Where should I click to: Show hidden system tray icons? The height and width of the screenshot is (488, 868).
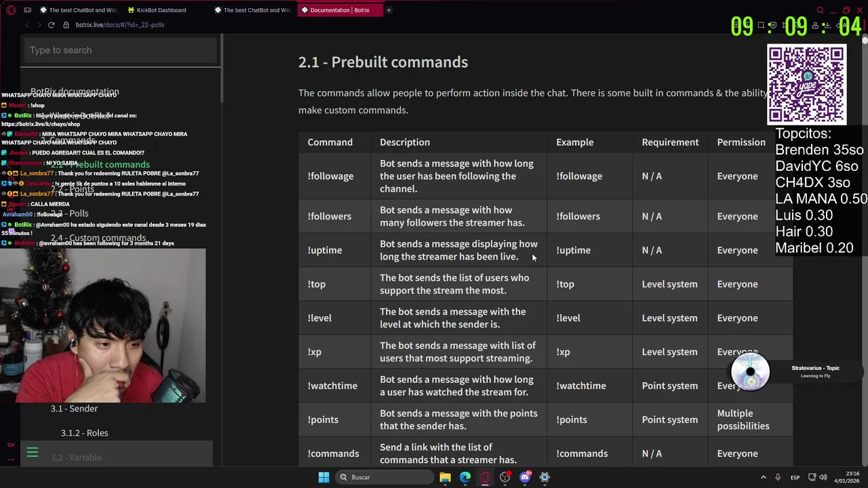(763, 477)
